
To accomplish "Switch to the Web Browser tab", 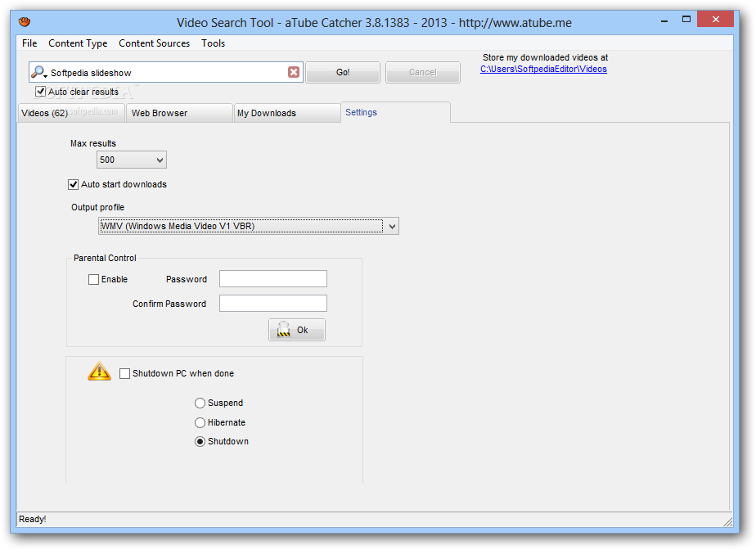I will tap(179, 113).
